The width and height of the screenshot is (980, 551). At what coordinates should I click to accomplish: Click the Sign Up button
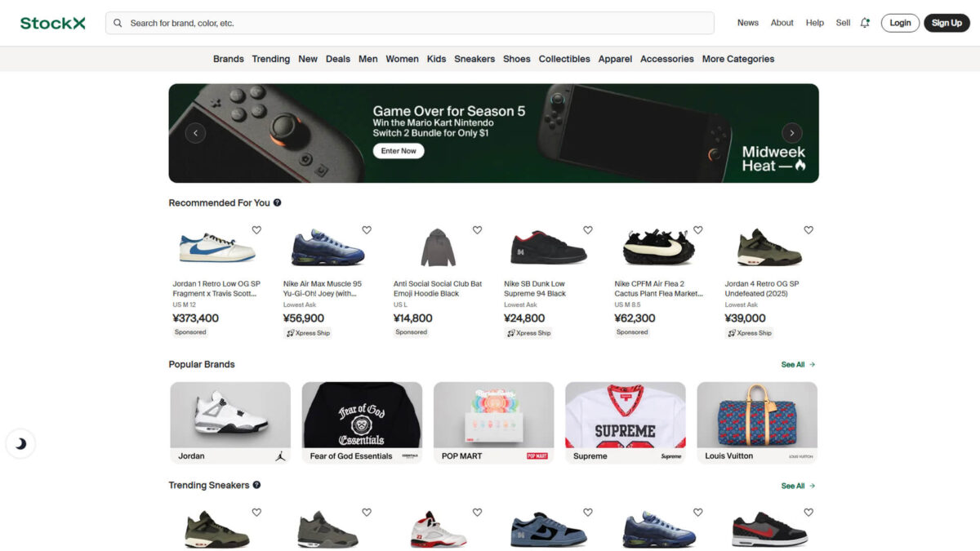pos(947,22)
